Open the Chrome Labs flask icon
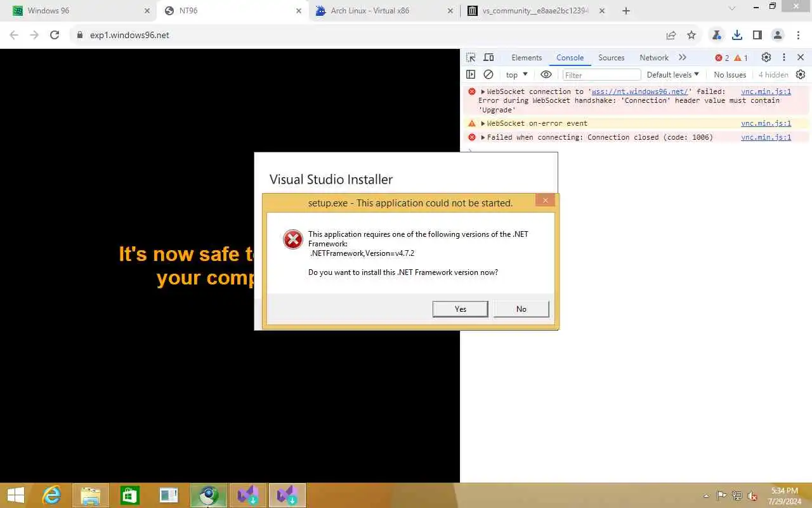Screen dimensions: 812x508 (717, 35)
